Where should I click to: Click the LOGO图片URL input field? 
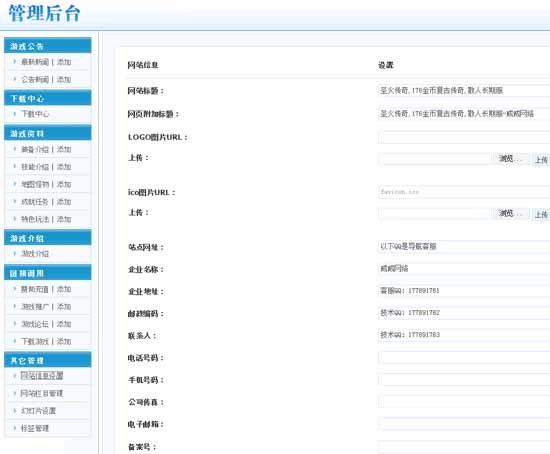pos(464,137)
